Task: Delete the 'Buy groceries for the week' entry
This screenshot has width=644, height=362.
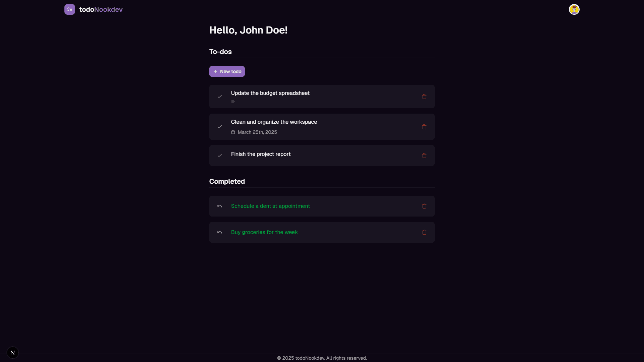Action: (x=424, y=232)
